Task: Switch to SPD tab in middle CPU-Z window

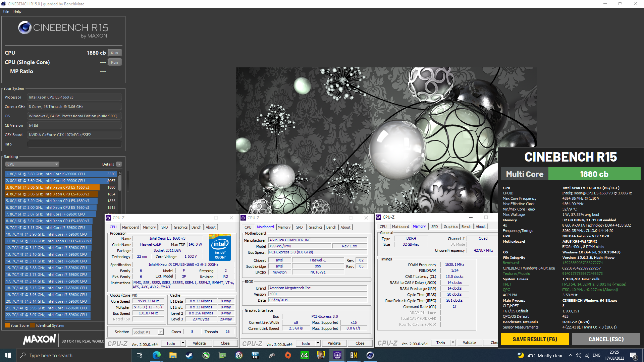Action: point(300,227)
